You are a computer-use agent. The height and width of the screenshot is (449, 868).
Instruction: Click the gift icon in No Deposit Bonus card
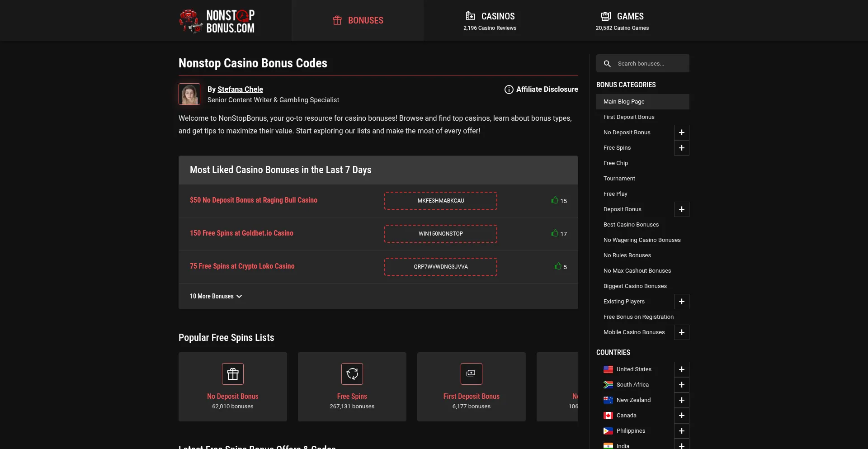pyautogui.click(x=233, y=374)
